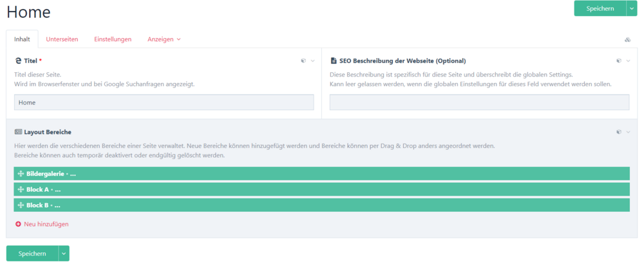Click the move handle icon on Bildergalerie
Image resolution: width=644 pixels, height=264 pixels.
click(x=21, y=174)
